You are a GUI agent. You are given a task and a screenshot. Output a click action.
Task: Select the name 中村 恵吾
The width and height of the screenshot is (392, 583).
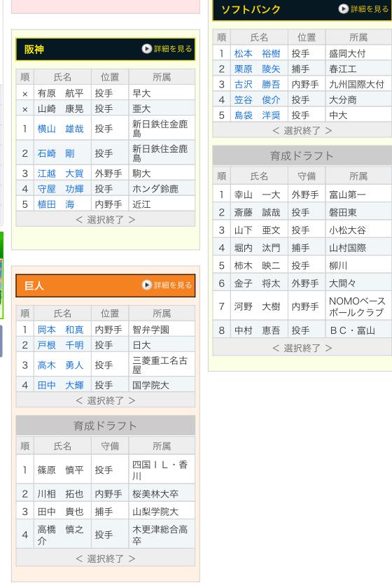click(x=257, y=330)
